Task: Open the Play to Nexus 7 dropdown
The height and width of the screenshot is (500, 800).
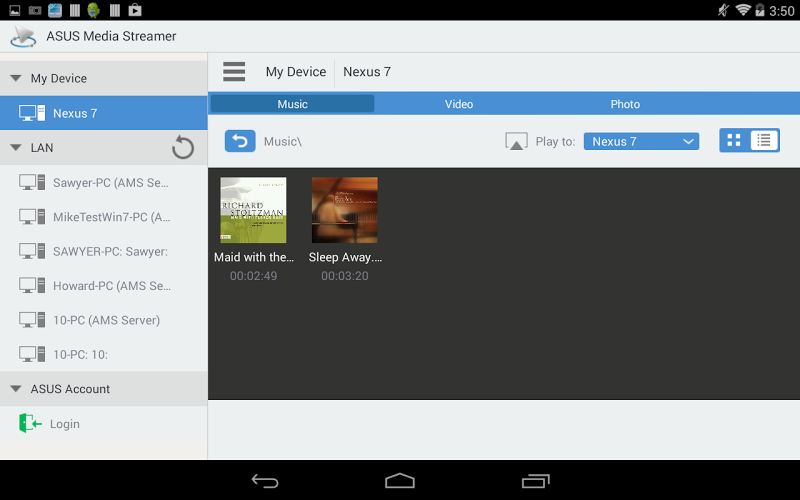Action: tap(641, 141)
